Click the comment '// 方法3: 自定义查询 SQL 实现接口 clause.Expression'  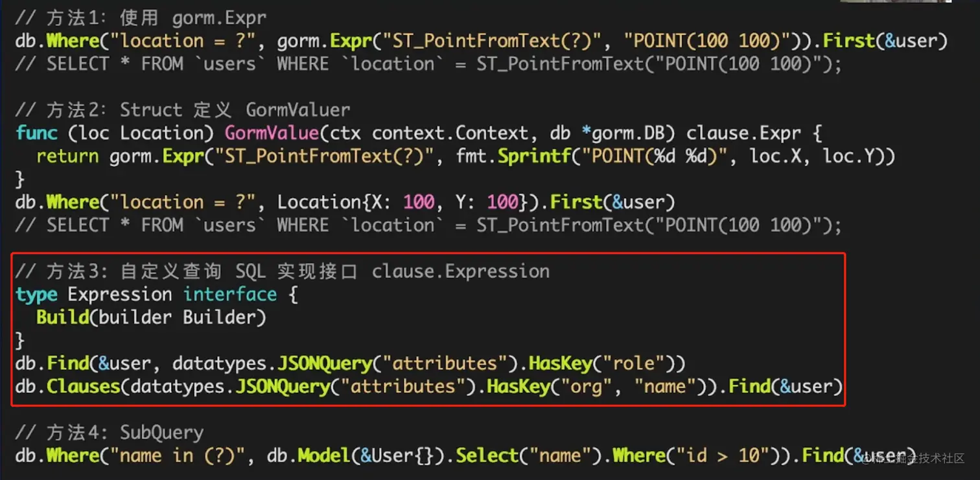[x=283, y=271]
